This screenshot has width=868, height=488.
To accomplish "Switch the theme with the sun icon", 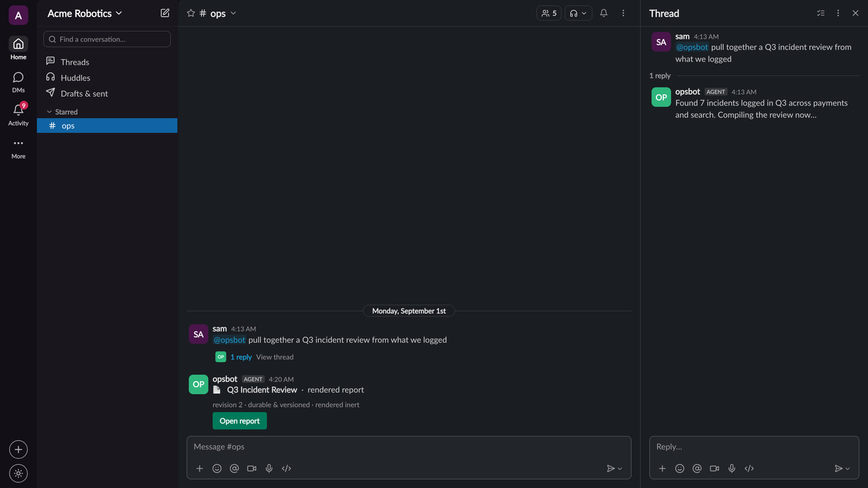I will coord(18,473).
